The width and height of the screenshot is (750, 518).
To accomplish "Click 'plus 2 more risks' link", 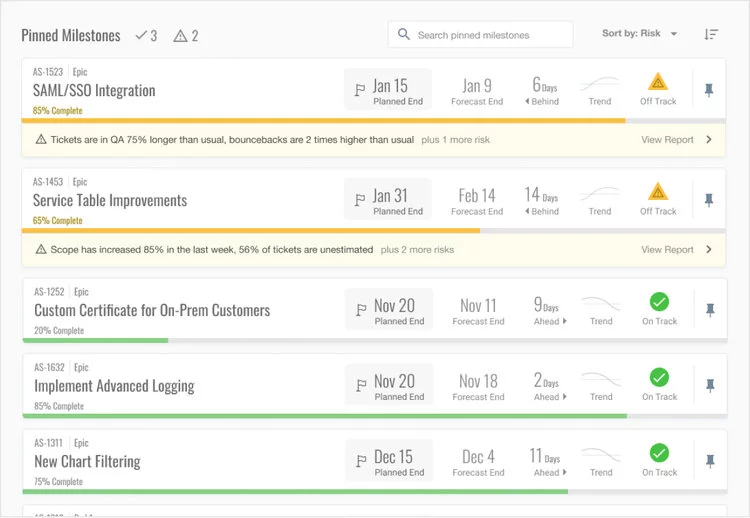I will 417,250.
